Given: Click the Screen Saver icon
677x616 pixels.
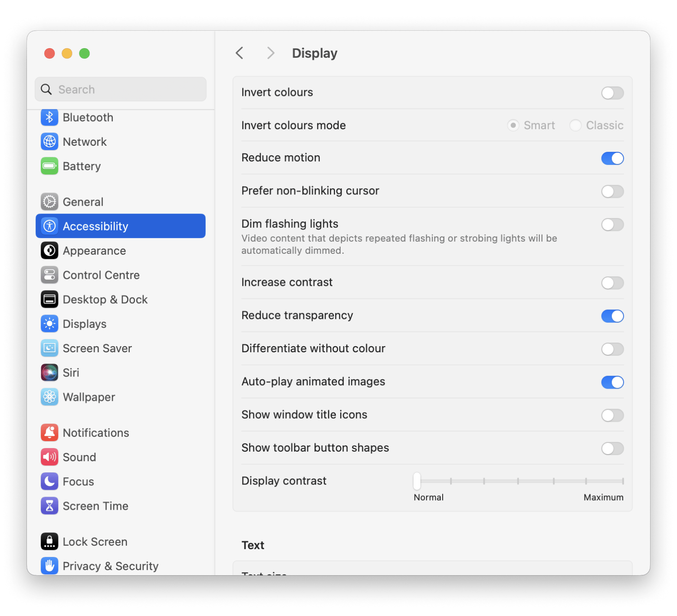Looking at the screenshot, I should click(x=49, y=348).
